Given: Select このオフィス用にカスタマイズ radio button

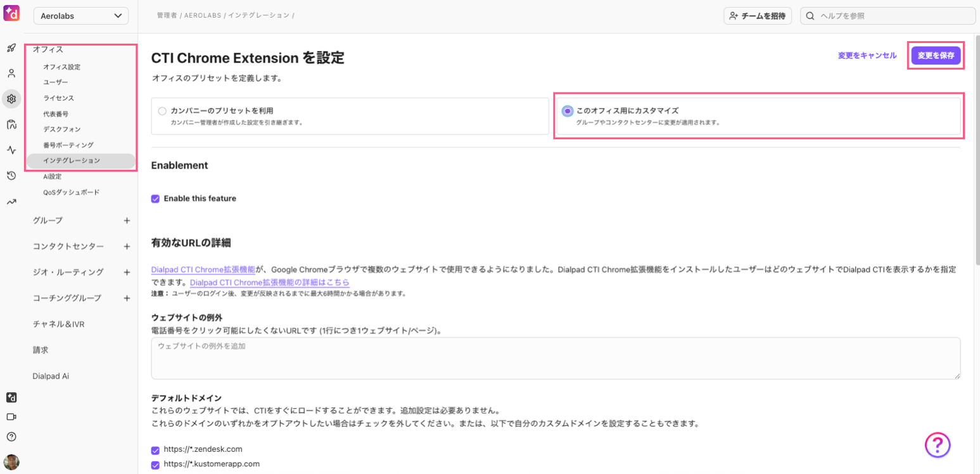Looking at the screenshot, I should [568, 111].
